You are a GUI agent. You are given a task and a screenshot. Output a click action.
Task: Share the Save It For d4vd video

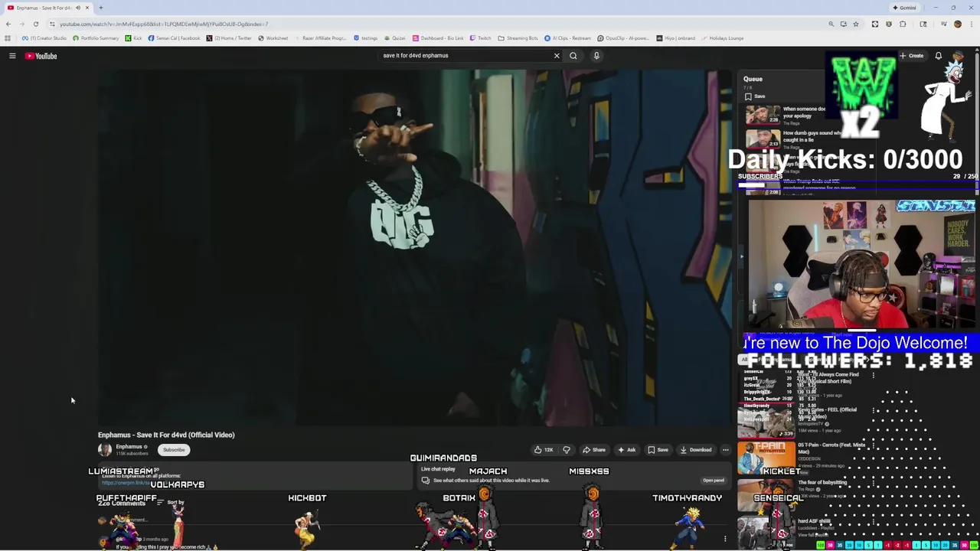(594, 450)
